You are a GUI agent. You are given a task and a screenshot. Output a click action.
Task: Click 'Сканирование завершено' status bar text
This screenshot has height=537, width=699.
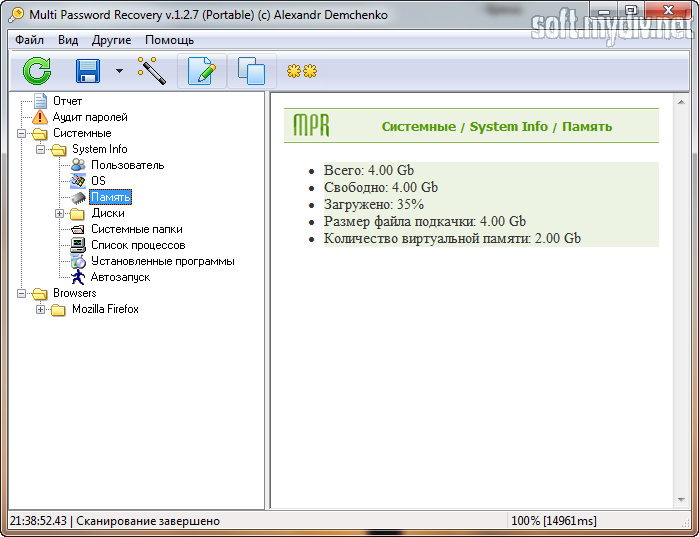pyautogui.click(x=148, y=521)
